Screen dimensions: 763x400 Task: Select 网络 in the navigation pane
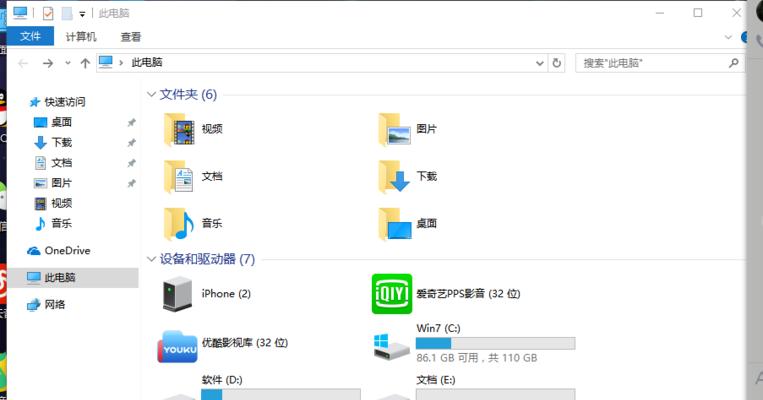[x=46, y=305]
